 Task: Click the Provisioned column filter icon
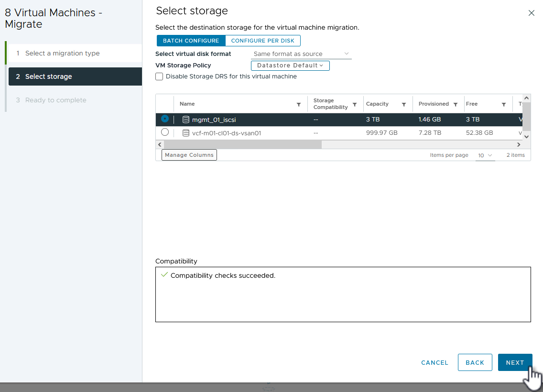click(x=456, y=104)
